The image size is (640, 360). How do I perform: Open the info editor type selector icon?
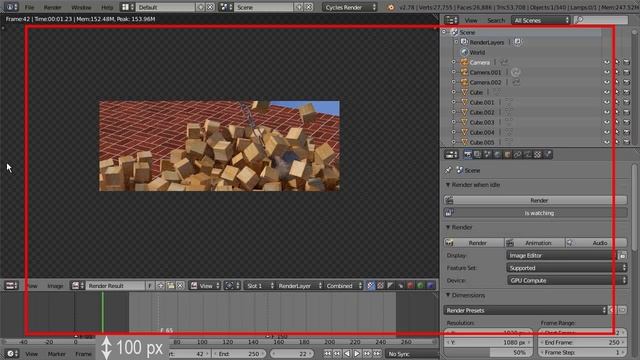(x=11, y=7)
